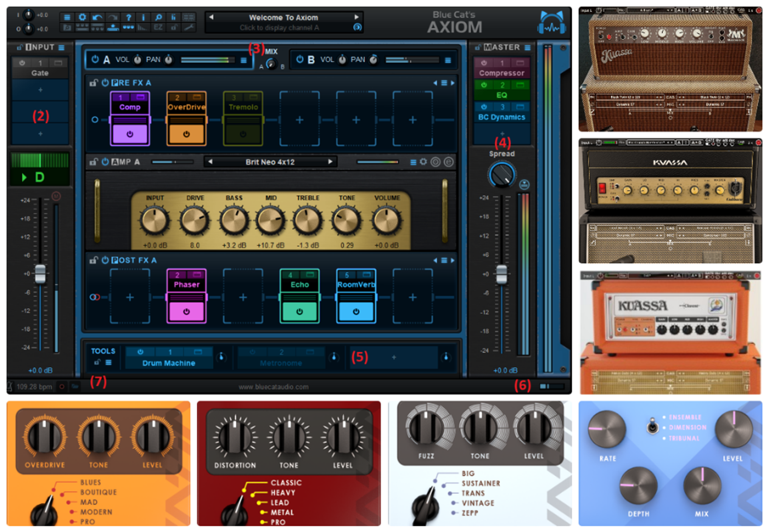The height and width of the screenshot is (532, 769).
Task: Open AMP A settings gear icon
Action: point(424,162)
